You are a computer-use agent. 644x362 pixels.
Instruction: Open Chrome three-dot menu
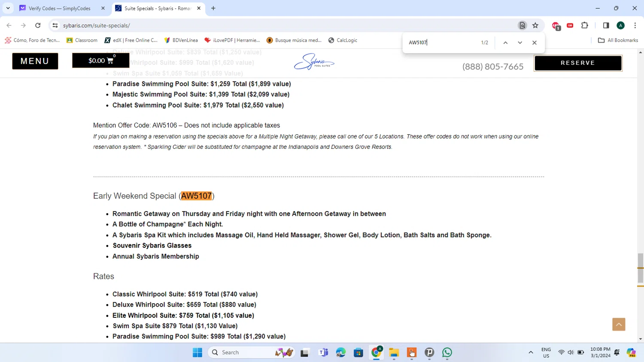pos(635,25)
